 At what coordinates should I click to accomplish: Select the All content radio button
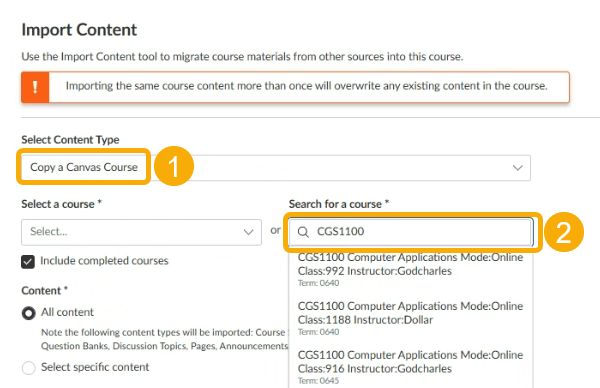click(29, 313)
